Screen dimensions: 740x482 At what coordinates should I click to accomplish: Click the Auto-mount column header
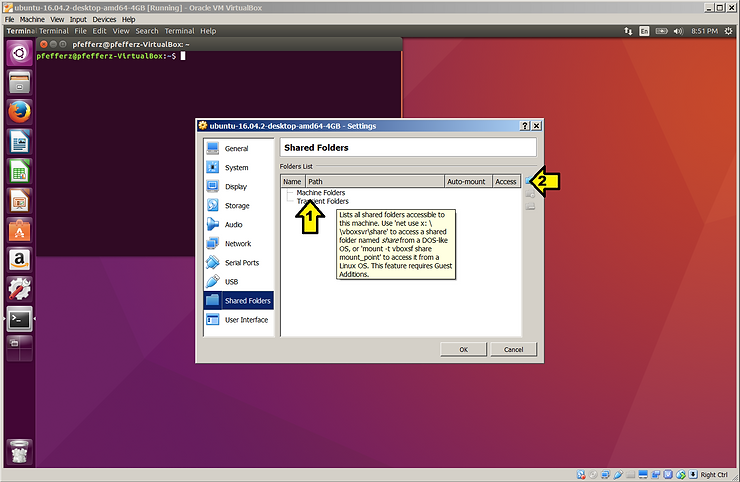click(468, 181)
